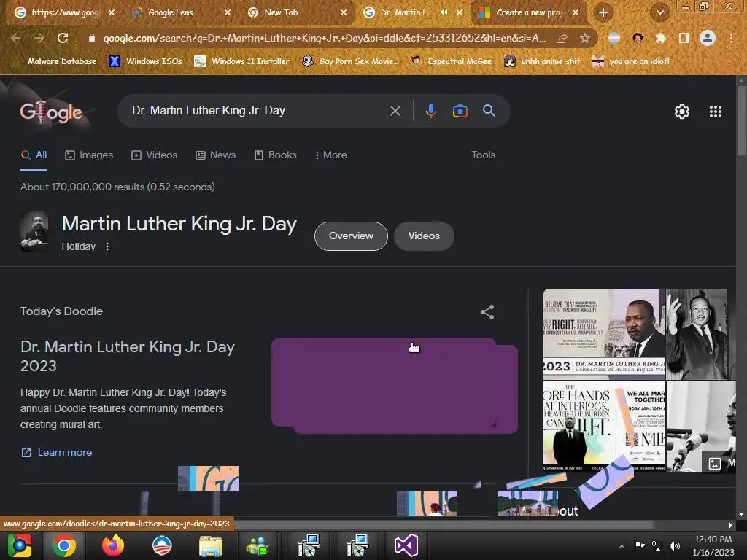Click the horizontal scrollbar right arrow
The height and width of the screenshot is (560, 747).
tap(731, 525)
